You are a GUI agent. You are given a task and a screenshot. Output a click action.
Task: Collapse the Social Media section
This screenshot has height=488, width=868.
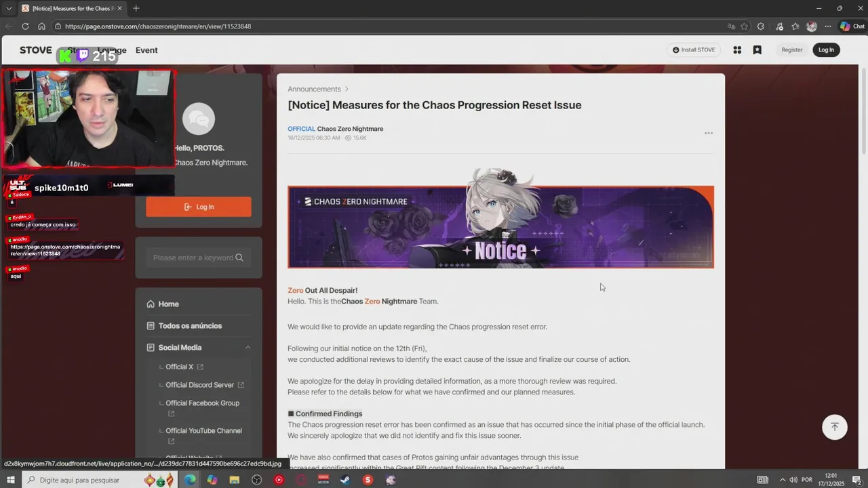tap(248, 348)
